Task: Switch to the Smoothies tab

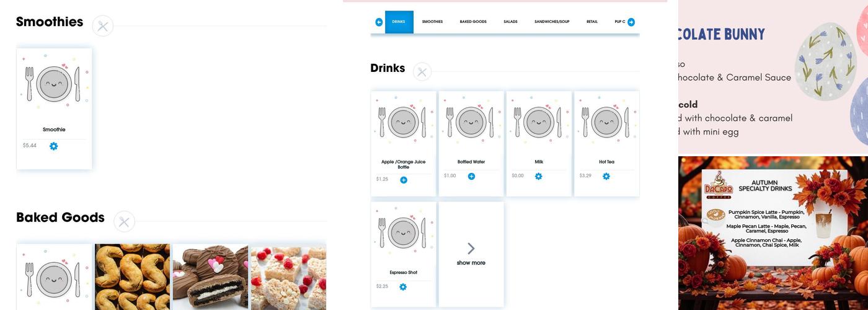Action: click(433, 22)
